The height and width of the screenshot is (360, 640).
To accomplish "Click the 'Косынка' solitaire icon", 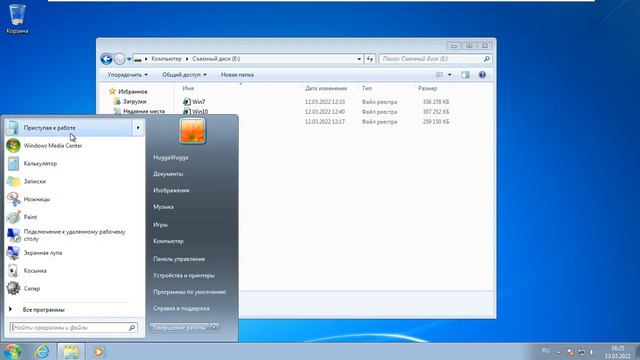I will [13, 271].
